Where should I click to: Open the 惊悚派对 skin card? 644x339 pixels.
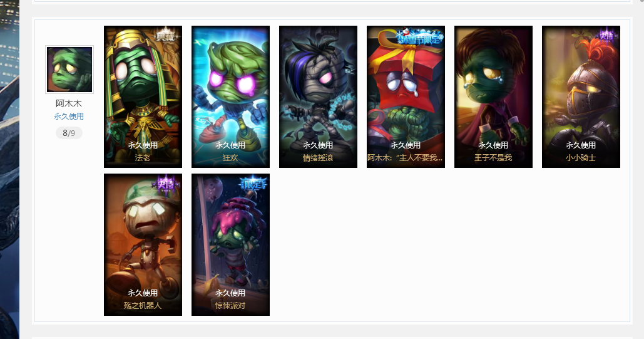pos(230,244)
